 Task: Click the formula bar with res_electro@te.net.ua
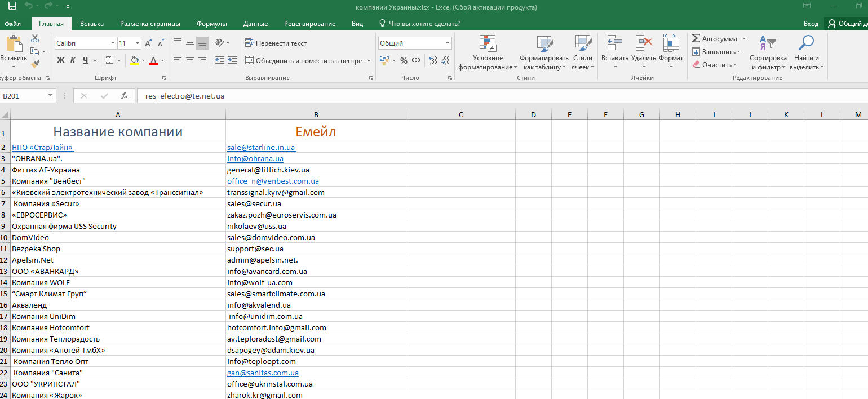502,96
